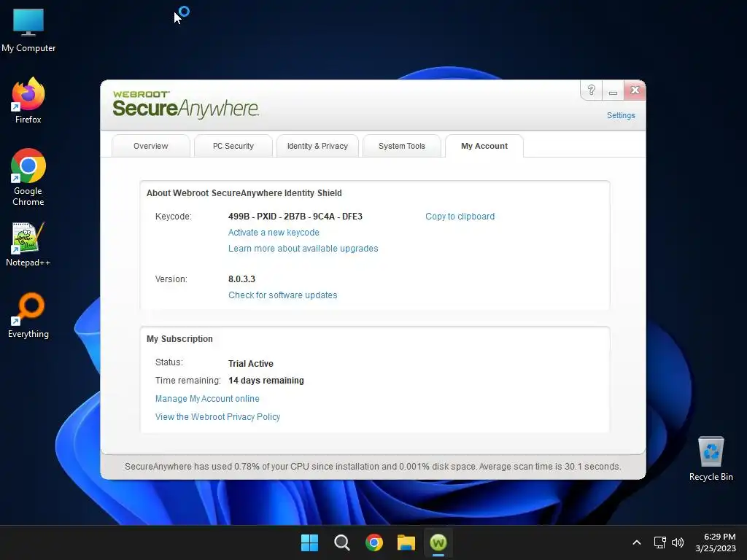The height and width of the screenshot is (560, 747).
Task: Click the Webroot help question-mark icon
Action: point(591,90)
